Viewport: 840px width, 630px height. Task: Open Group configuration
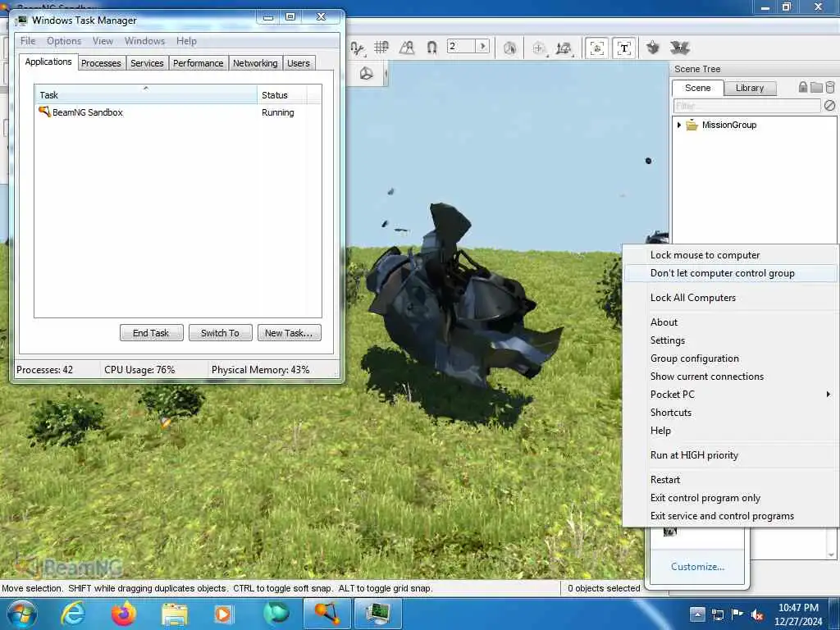[731, 358]
